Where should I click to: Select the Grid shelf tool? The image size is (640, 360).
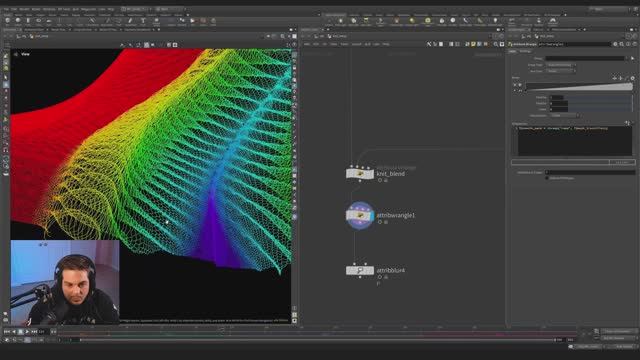point(49,21)
